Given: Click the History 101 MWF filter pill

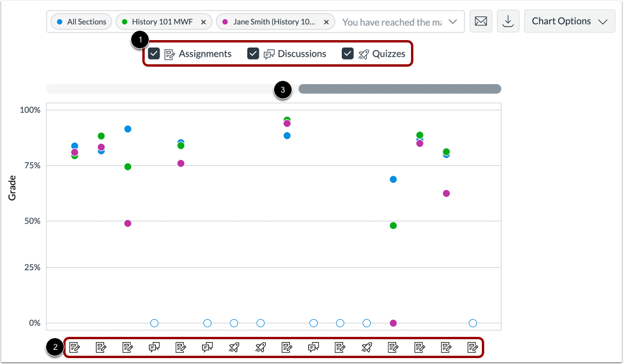Looking at the screenshot, I should [159, 21].
